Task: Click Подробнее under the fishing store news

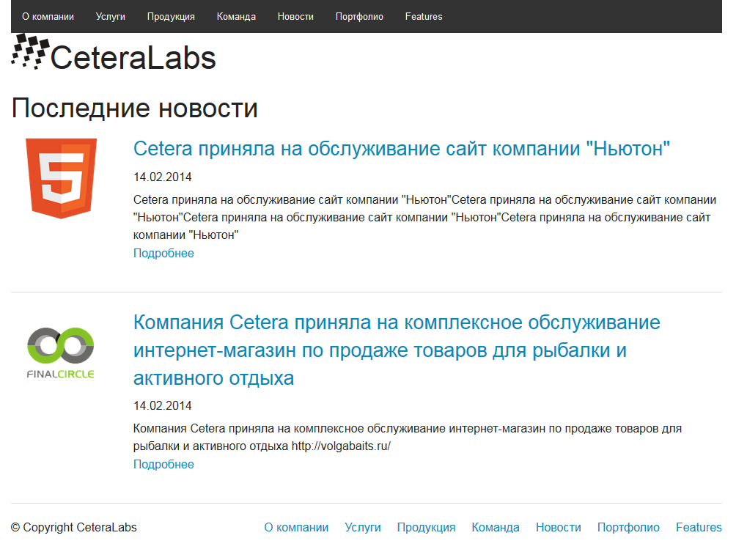Action: (163, 464)
